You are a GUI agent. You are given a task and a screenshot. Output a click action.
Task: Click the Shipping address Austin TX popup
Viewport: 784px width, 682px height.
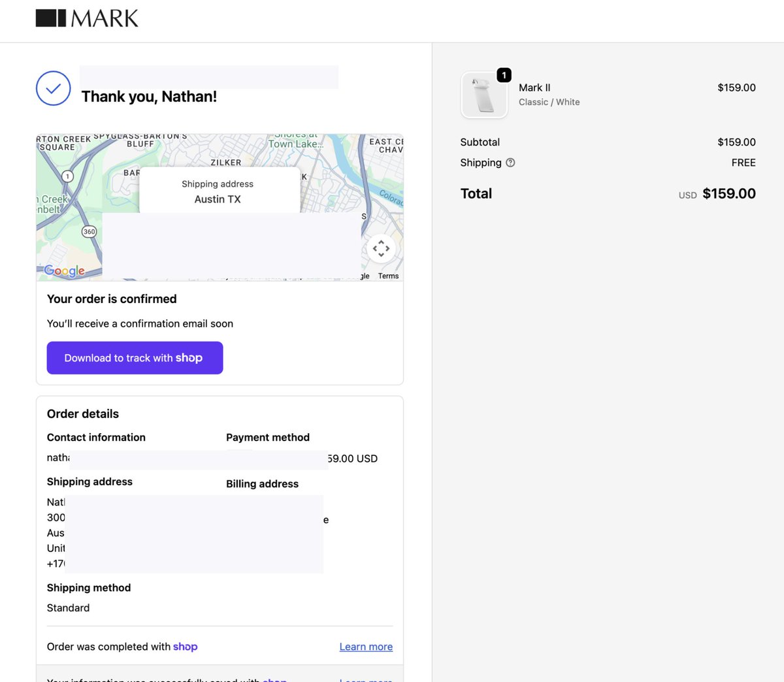(220, 190)
